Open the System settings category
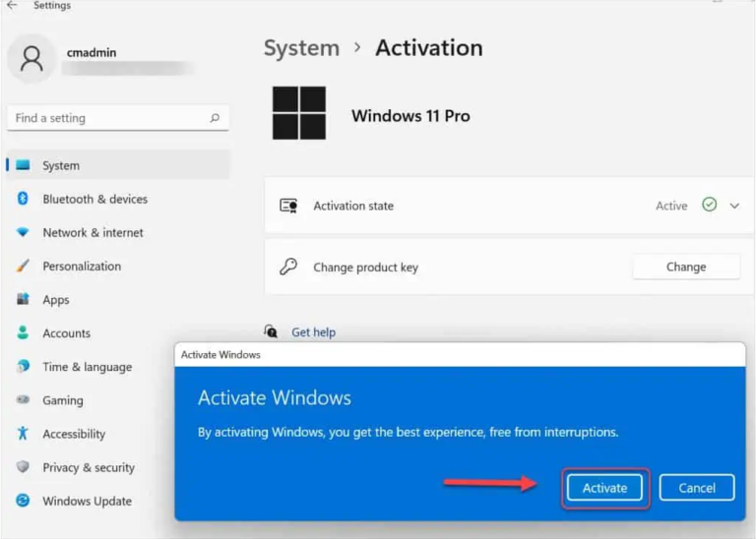Viewport: 756px width, 539px height. [x=118, y=165]
